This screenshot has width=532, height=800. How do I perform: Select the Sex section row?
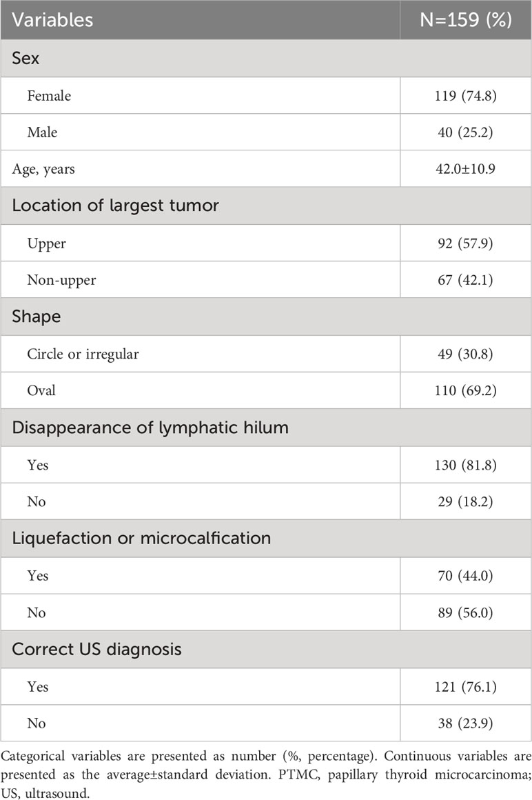(x=266, y=58)
